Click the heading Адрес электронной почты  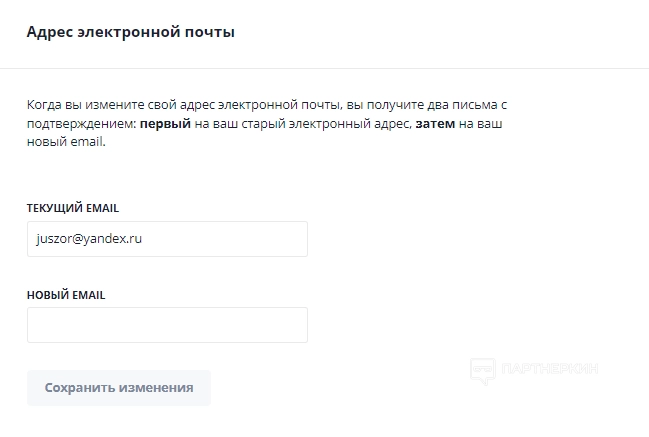click(131, 32)
